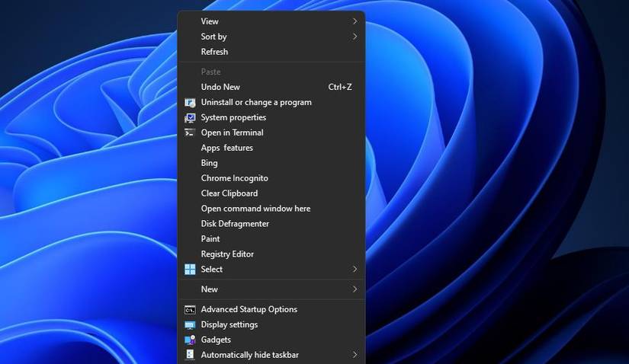The height and width of the screenshot is (364, 629).
Task: Click the Ctrl+Z shortcut label
Action: [340, 87]
